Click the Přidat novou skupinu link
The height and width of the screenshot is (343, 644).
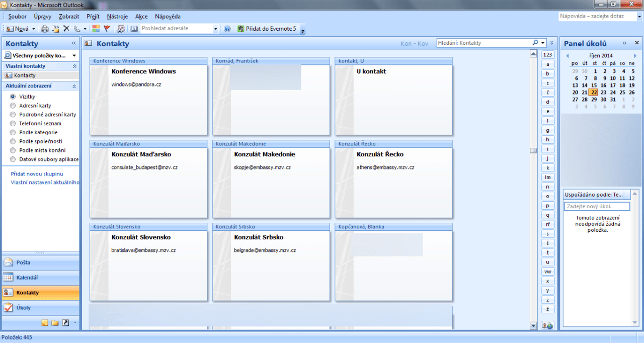[x=37, y=174]
